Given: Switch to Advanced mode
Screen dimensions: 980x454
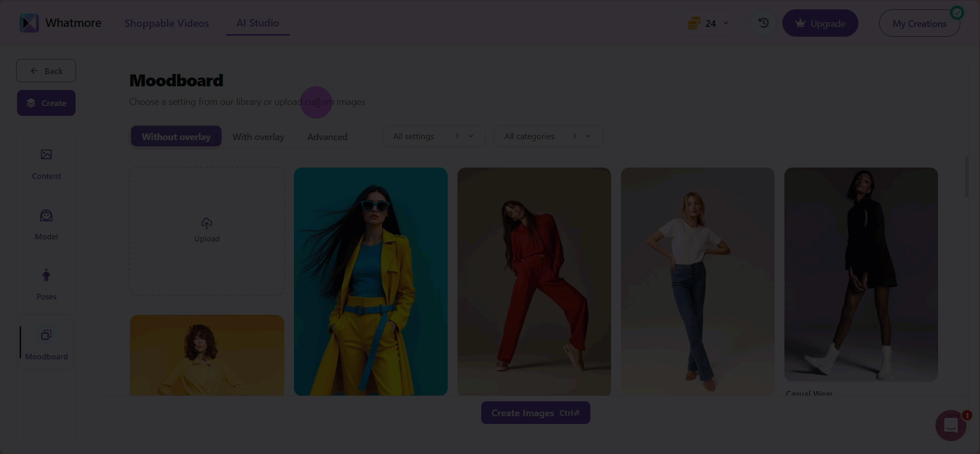Looking at the screenshot, I should coord(327,137).
